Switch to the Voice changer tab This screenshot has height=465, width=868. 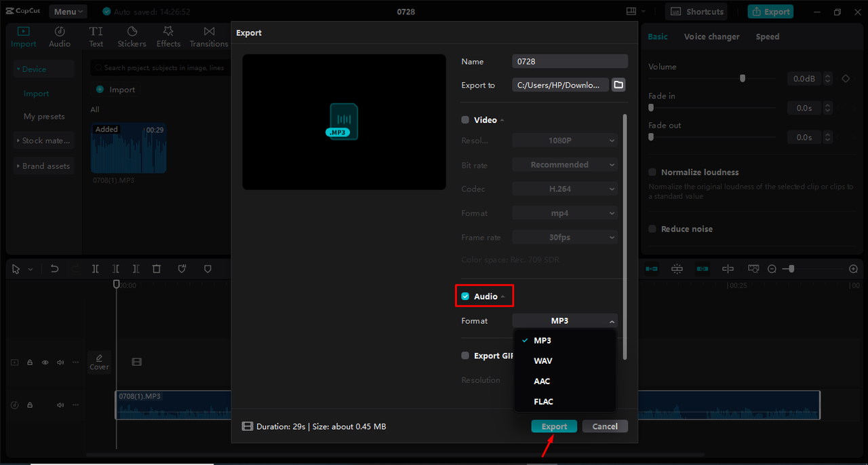711,37
